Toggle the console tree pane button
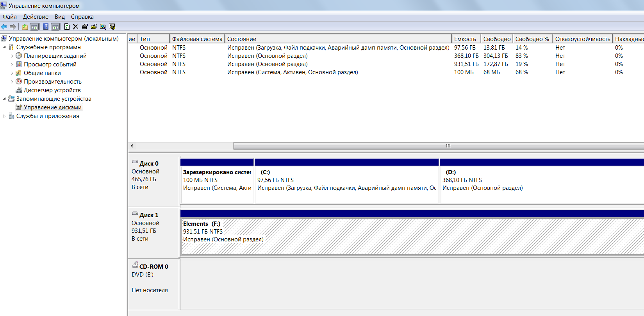Viewport: 644px width, 316px height. (34, 27)
